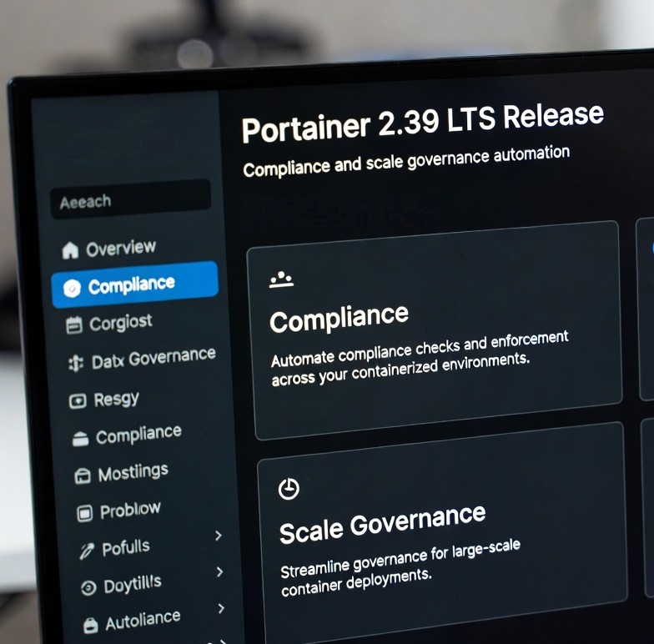This screenshot has width=654, height=644.
Task: Click the pen icon beside Pofulls
Action: [x=87, y=551]
